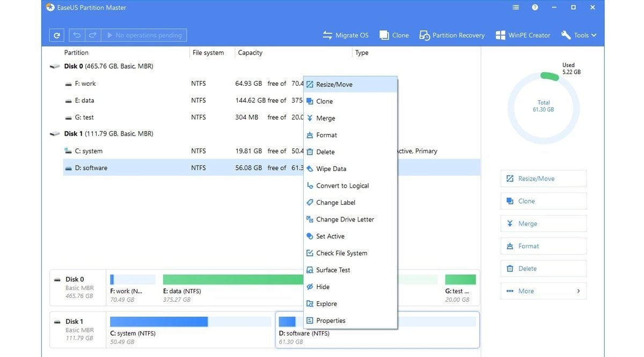The height and width of the screenshot is (357, 644).
Task: Open the task list icon in title bar
Action: [516, 8]
